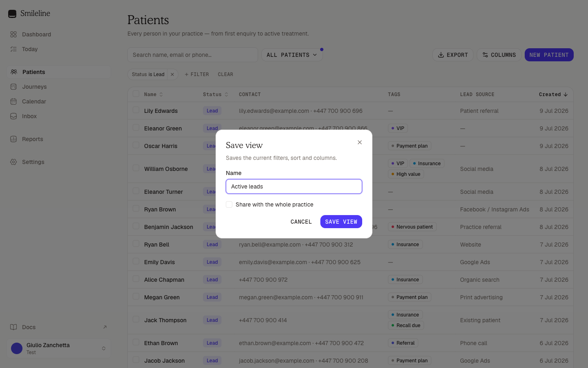The height and width of the screenshot is (368, 588).
Task: Open the Reports section
Action: pos(59,139)
